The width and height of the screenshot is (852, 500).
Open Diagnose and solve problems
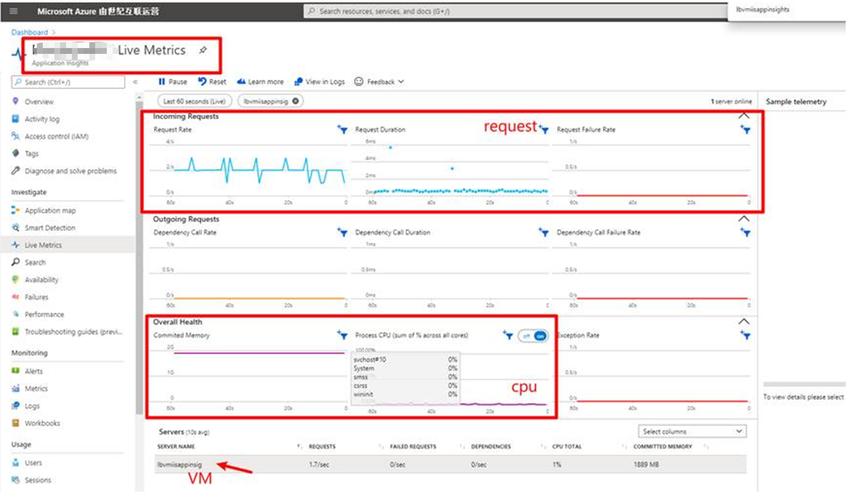(71, 171)
